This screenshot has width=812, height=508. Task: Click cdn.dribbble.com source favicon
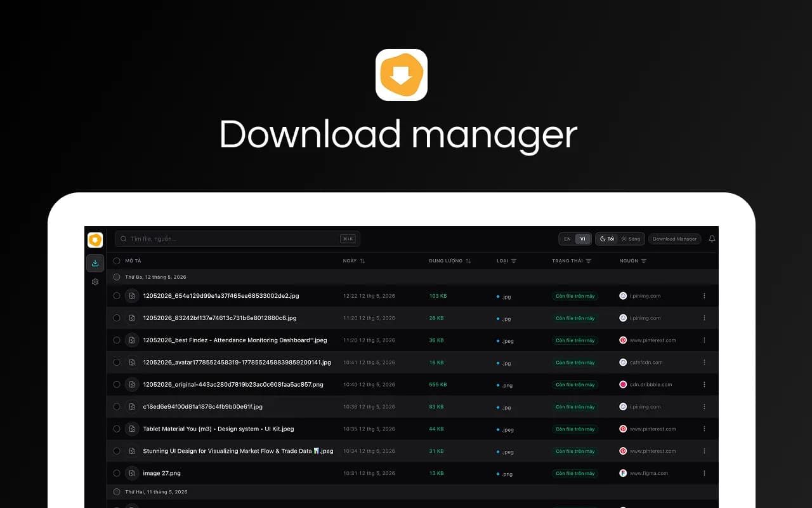pos(623,385)
